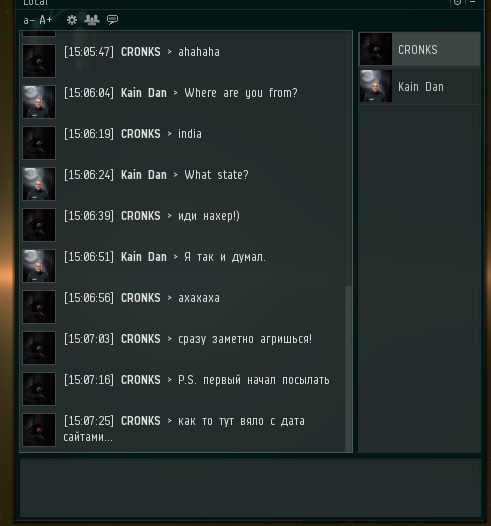
Task: Click CRONKS portrait at 15:07:16 message
Action: [x=39, y=389]
